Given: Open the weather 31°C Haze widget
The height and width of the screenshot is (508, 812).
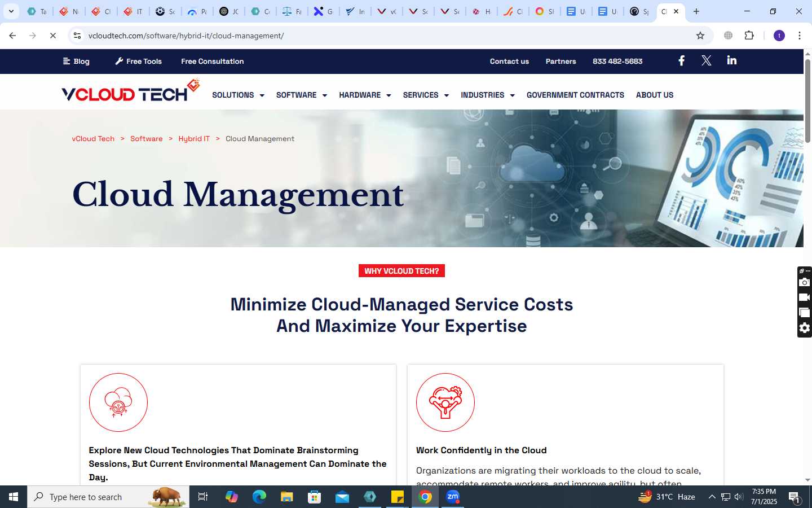Looking at the screenshot, I should click(x=667, y=497).
